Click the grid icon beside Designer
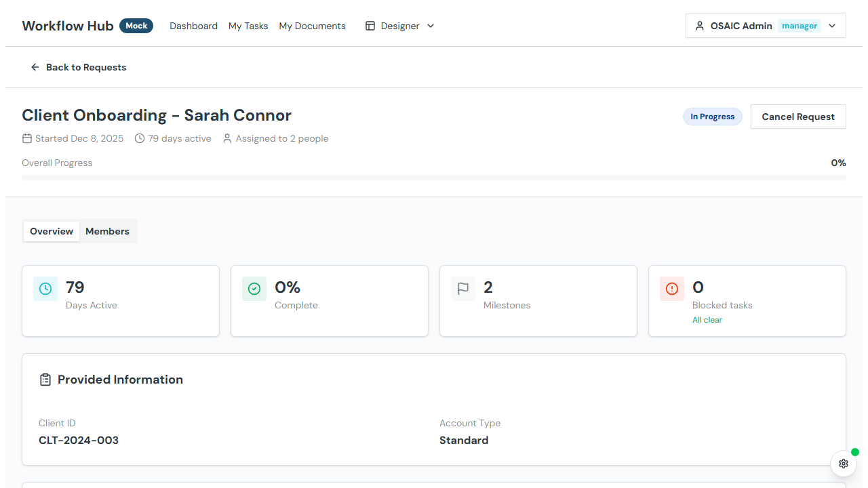868x488 pixels. tap(370, 25)
